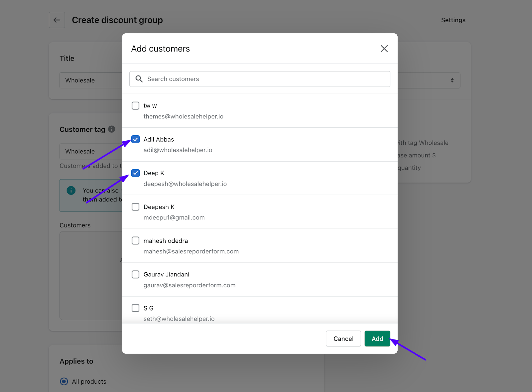532x392 pixels.
Task: Cancel adding customers
Action: [x=343, y=338]
